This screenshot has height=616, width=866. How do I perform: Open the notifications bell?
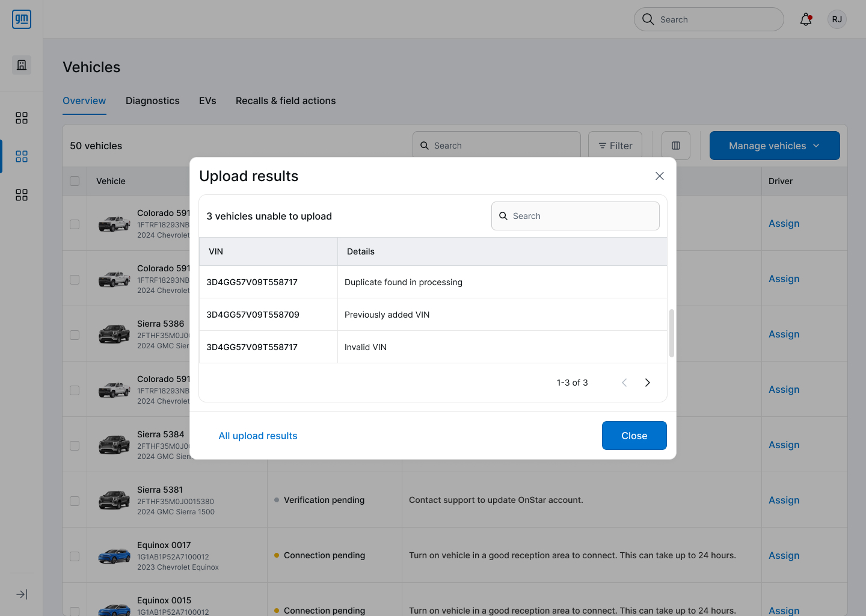tap(806, 19)
